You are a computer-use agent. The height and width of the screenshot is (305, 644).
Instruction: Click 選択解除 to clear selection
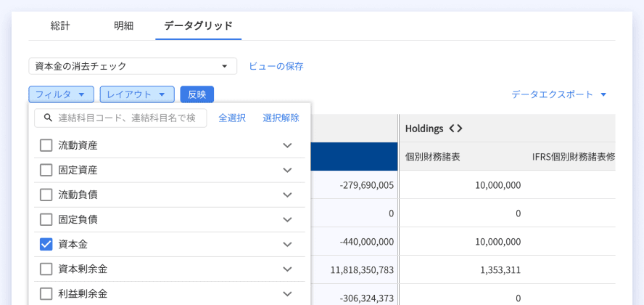pos(281,118)
